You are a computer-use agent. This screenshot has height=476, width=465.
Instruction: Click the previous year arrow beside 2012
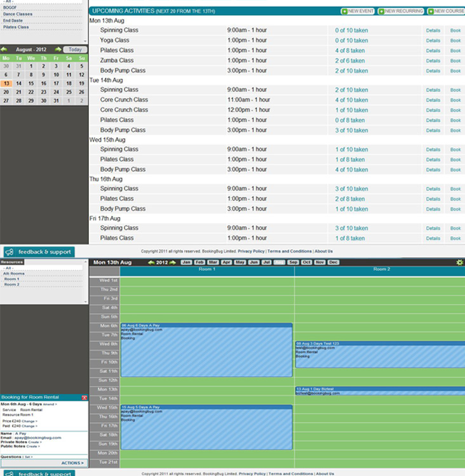click(x=151, y=262)
